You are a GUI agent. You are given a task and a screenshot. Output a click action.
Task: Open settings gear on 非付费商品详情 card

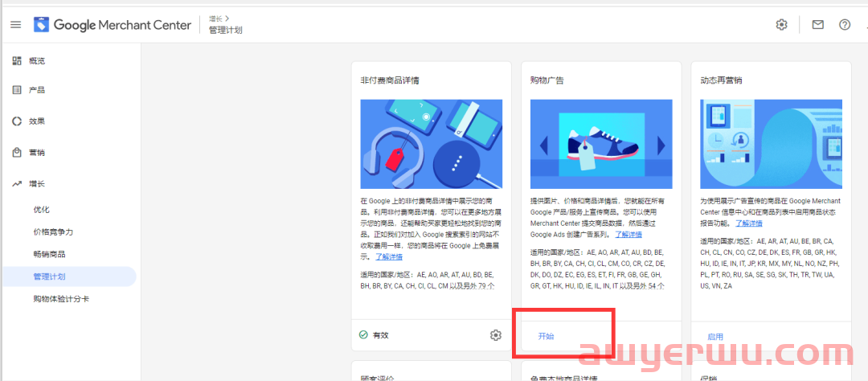(x=495, y=335)
